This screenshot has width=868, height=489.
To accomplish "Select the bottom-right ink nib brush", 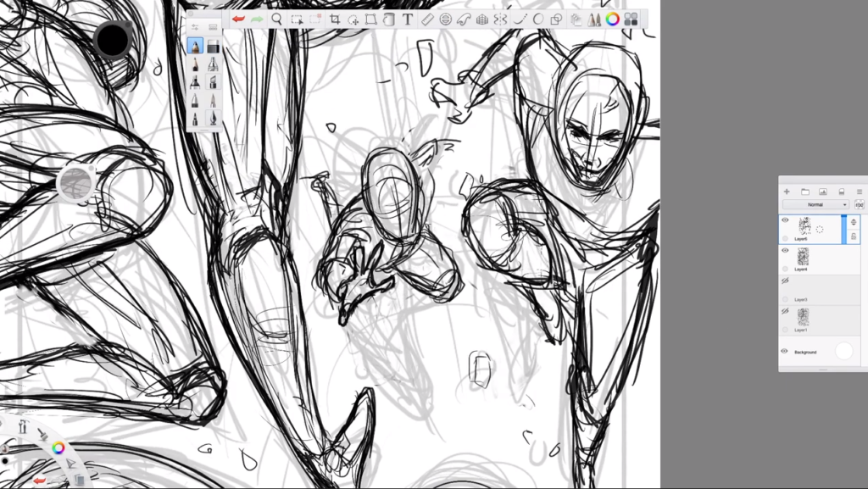I will pyautogui.click(x=213, y=118).
